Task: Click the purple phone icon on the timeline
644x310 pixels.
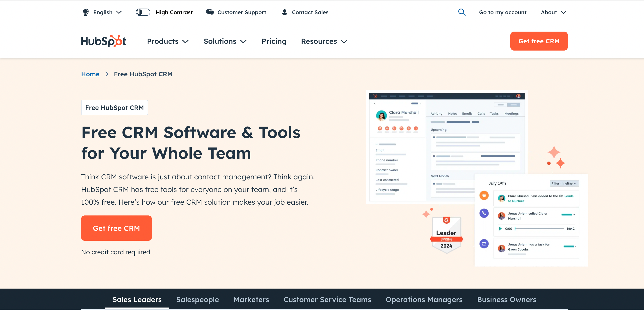Action: 484,213
